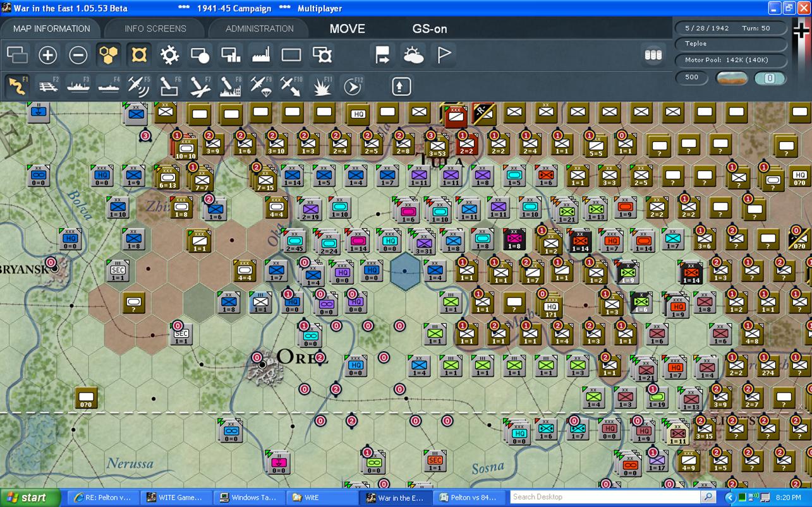Click the Orel city hex
Viewport: 812px width, 507px height.
[x=262, y=365]
